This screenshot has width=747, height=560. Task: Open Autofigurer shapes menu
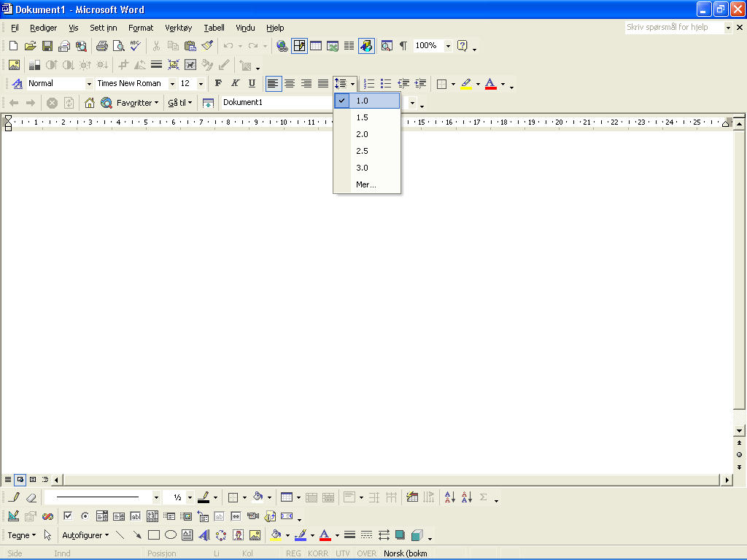coord(85,535)
